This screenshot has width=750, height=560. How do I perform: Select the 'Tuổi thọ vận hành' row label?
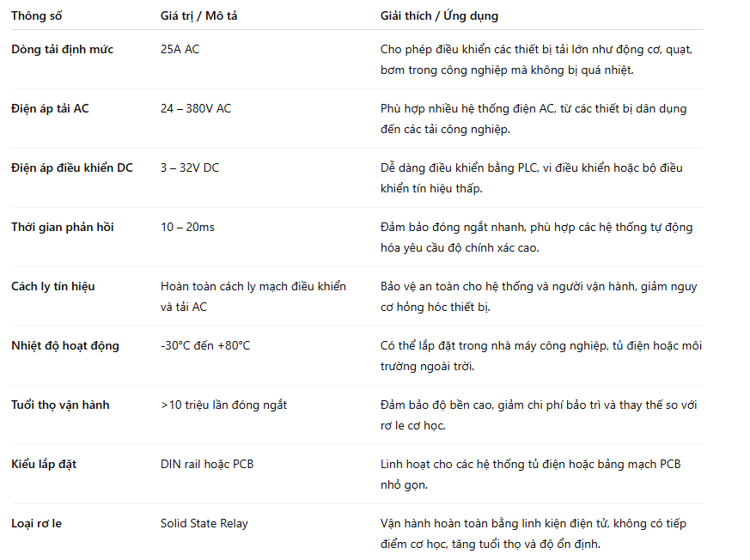[x=60, y=405]
